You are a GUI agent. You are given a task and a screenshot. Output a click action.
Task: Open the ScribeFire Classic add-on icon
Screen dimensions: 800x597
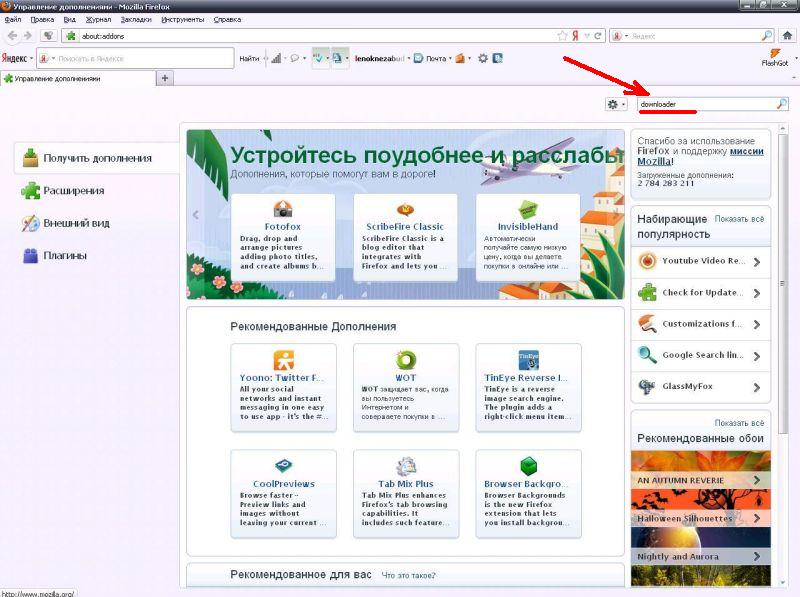click(405, 209)
